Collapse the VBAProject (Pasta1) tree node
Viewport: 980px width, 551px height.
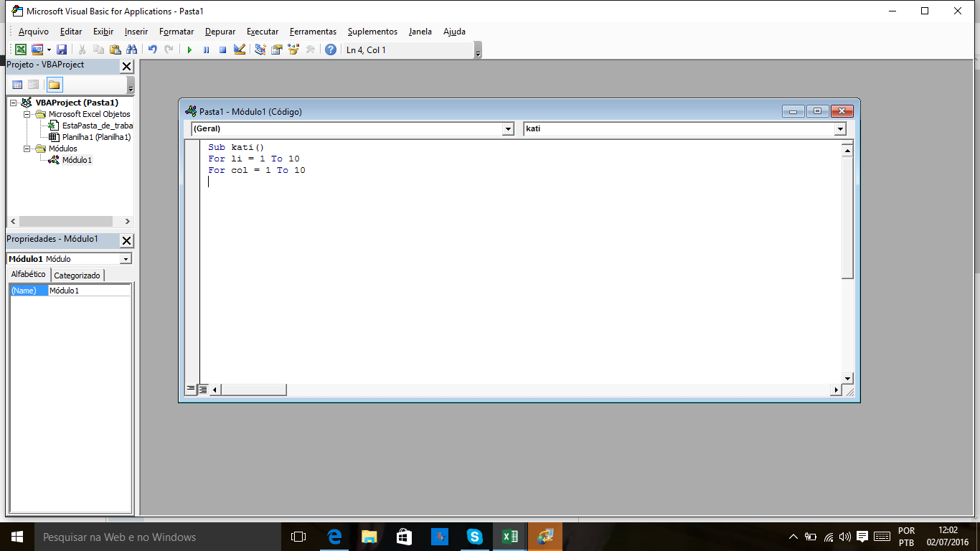[14, 103]
